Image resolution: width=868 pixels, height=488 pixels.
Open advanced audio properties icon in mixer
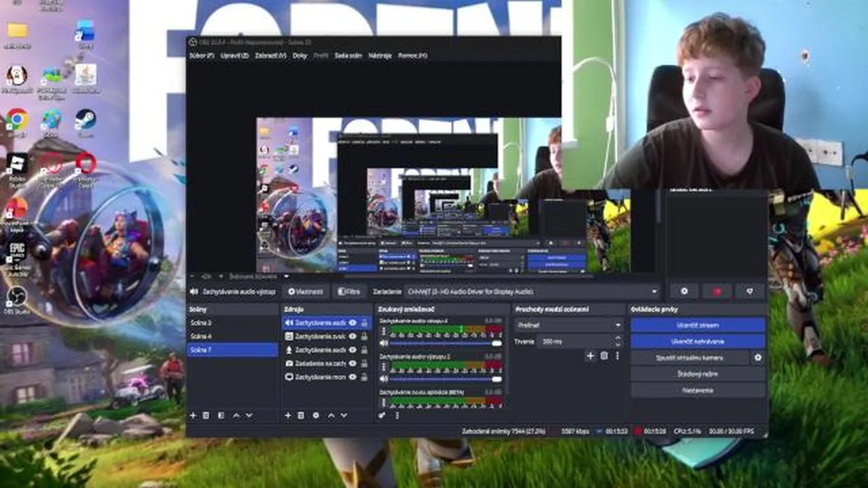point(382,415)
